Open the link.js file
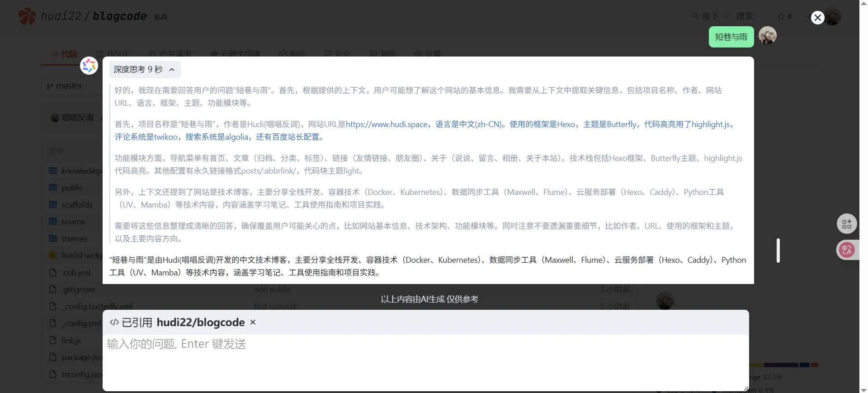868x393 pixels. [71, 341]
